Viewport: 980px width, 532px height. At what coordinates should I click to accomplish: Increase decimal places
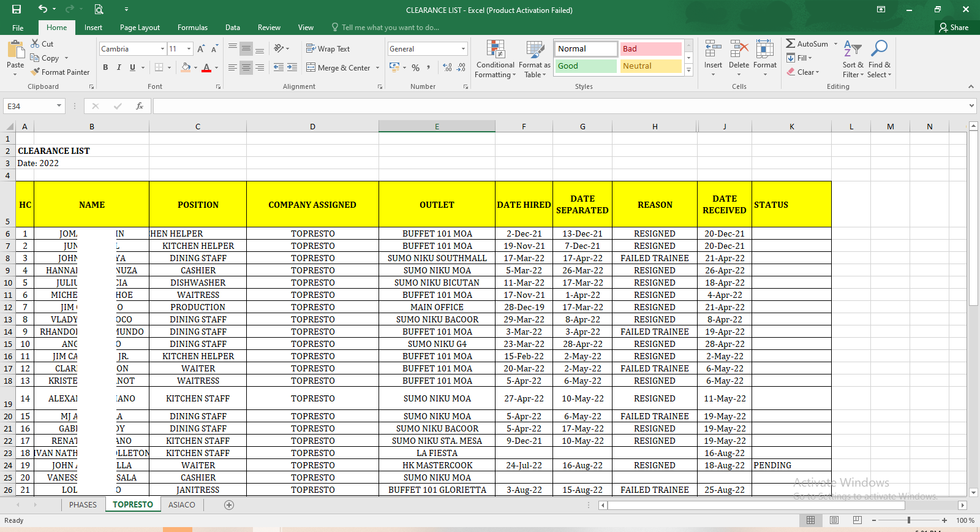[x=447, y=67]
